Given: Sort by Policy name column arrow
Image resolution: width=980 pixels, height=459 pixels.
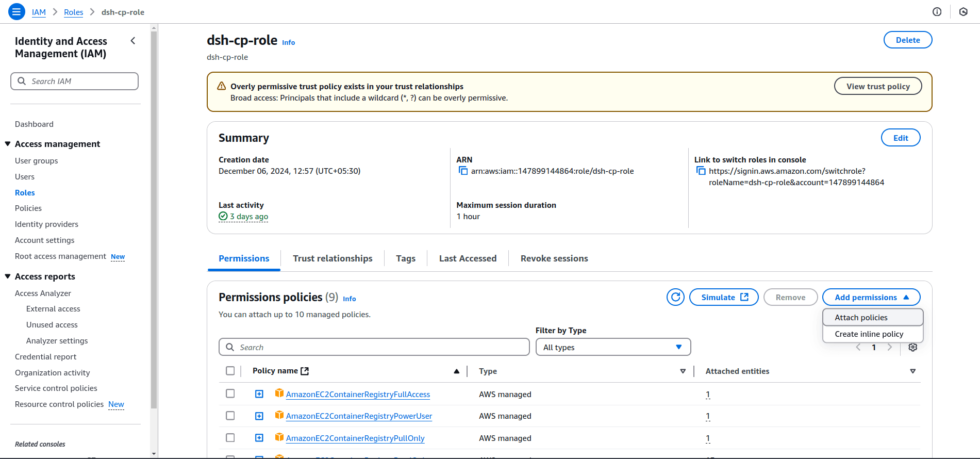Looking at the screenshot, I should 456,371.
